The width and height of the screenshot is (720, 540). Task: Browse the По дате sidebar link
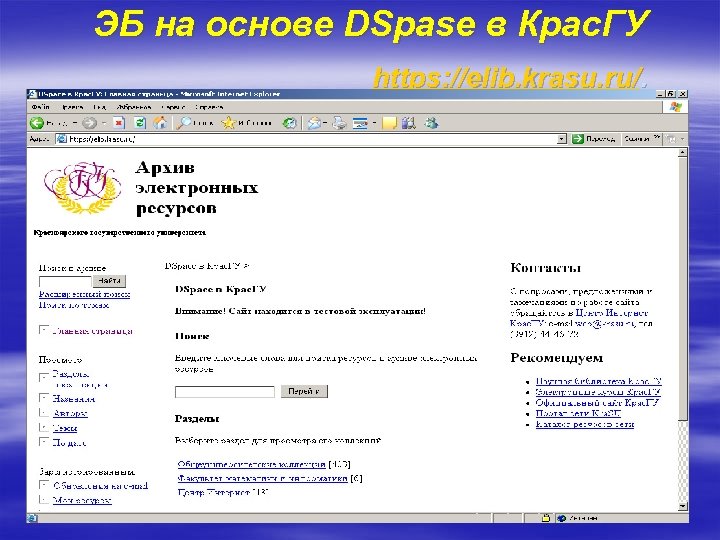pyautogui.click(x=69, y=443)
